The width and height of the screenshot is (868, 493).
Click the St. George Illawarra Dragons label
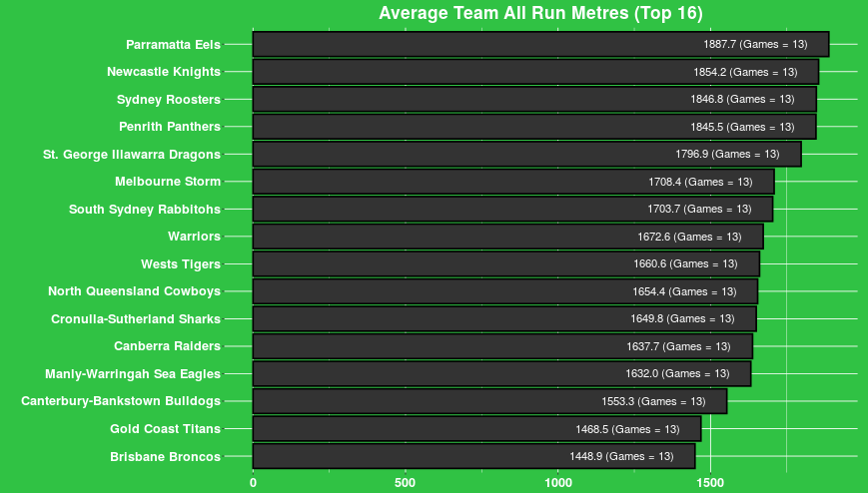coord(132,155)
